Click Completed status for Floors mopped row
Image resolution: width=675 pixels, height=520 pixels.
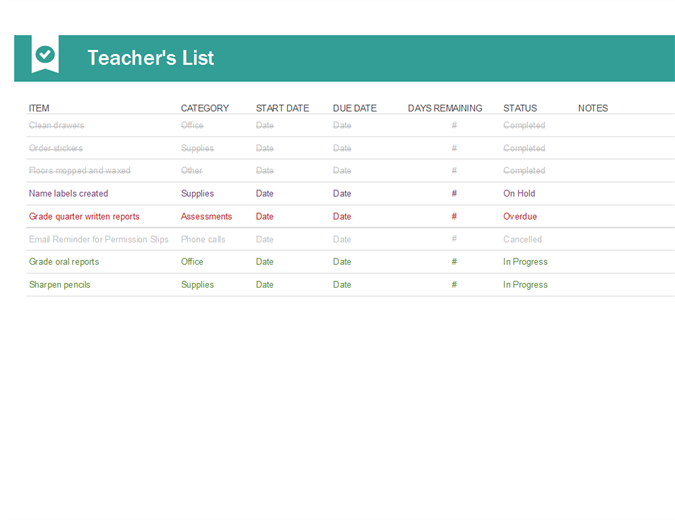point(524,170)
